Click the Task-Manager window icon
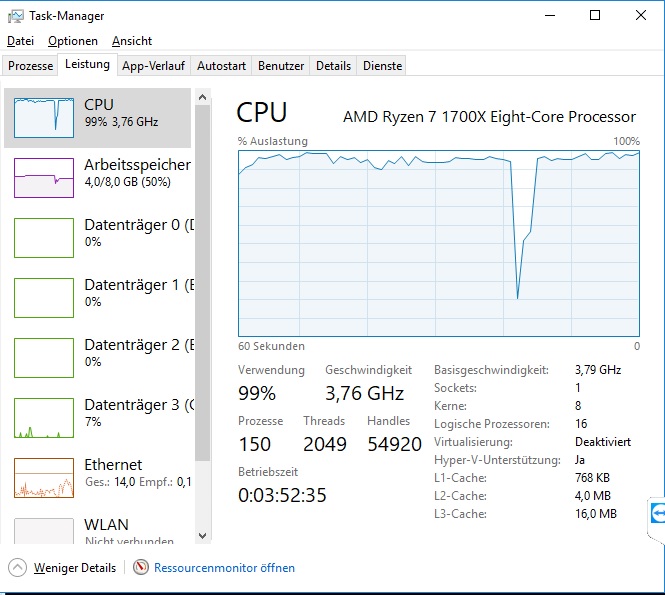This screenshot has height=595, width=665. coord(15,16)
